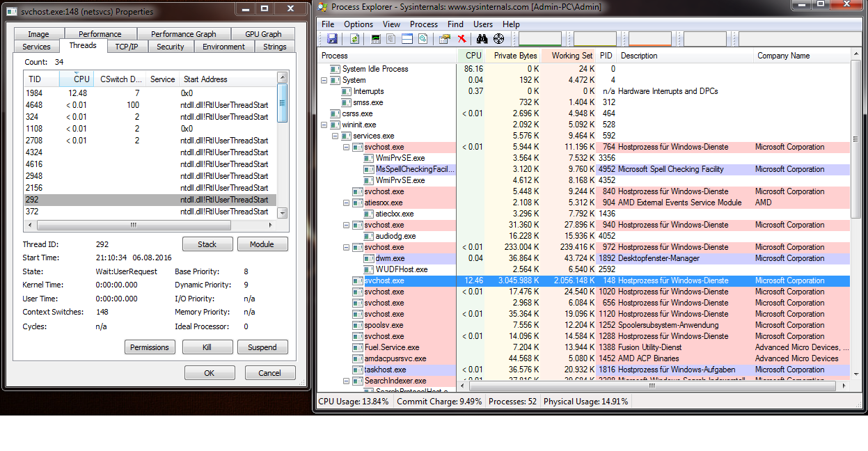The width and height of the screenshot is (868, 451).
Task: Click the Properties toolbar icon
Action: (444, 39)
